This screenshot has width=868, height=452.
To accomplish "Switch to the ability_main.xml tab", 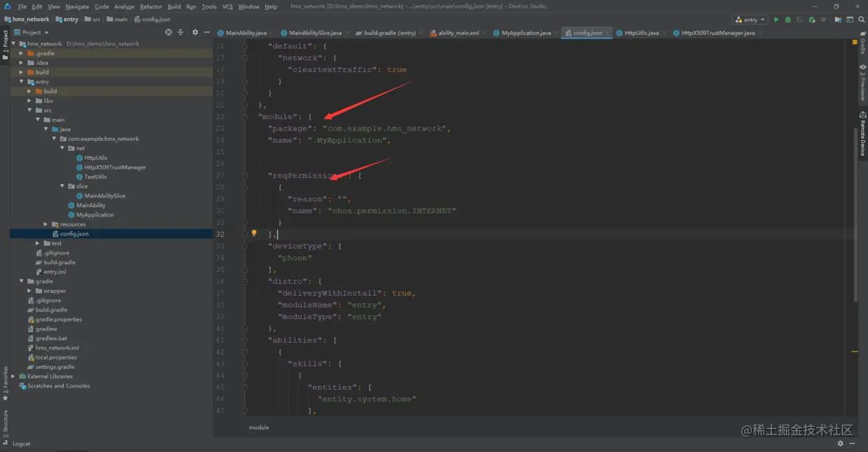I will pos(458,32).
